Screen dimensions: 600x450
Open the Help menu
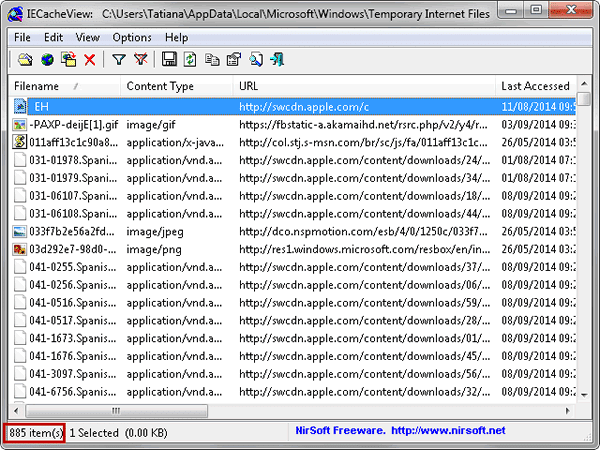[176, 38]
